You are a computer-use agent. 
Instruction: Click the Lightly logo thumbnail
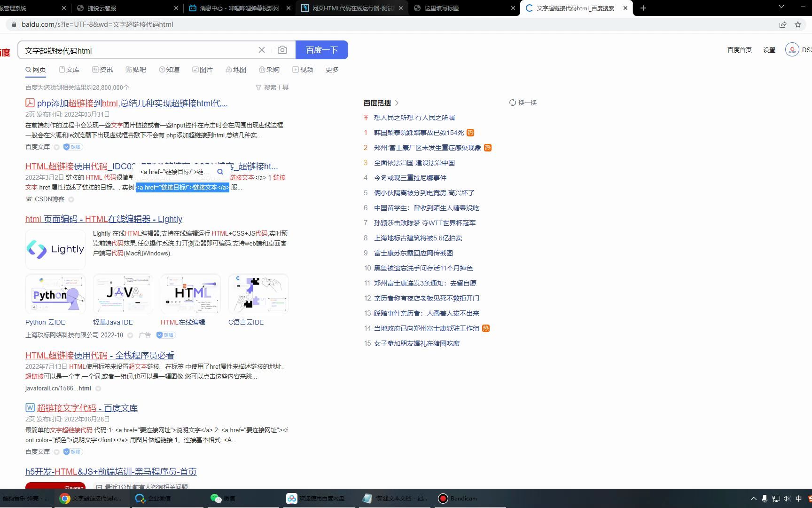click(x=55, y=249)
